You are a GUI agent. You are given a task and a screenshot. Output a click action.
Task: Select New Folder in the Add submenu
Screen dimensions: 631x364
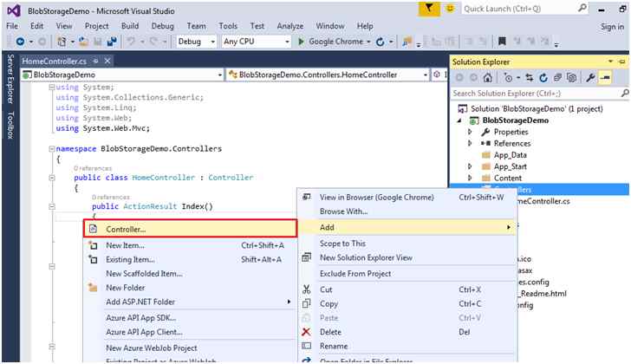[191, 288]
